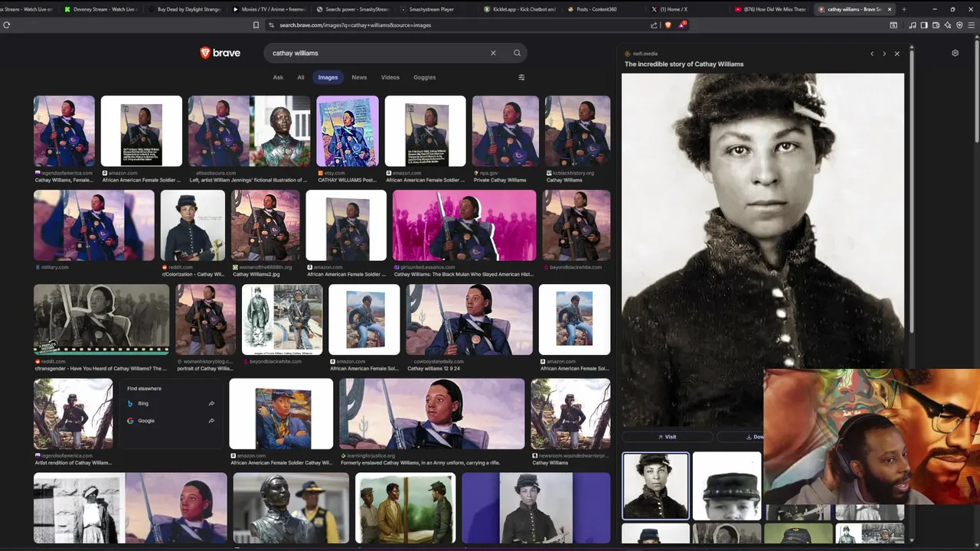980x551 pixels.
Task: Toggle the browser sidebar panel icon
Action: click(x=924, y=24)
